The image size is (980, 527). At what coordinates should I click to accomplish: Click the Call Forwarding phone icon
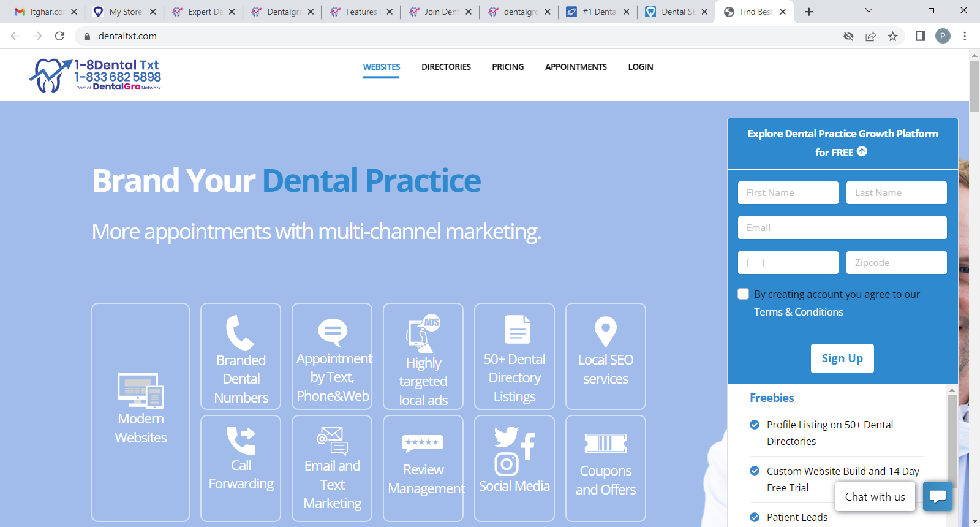click(241, 440)
